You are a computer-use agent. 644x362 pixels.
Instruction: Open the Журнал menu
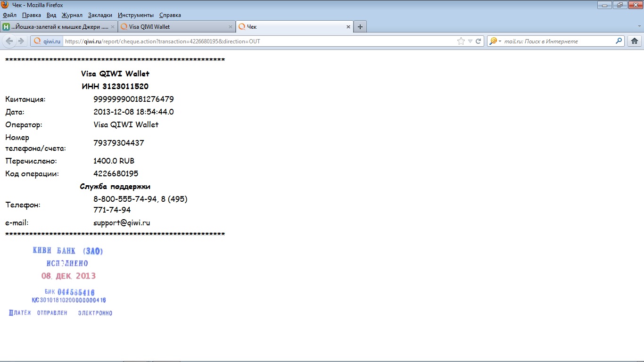pos(72,15)
